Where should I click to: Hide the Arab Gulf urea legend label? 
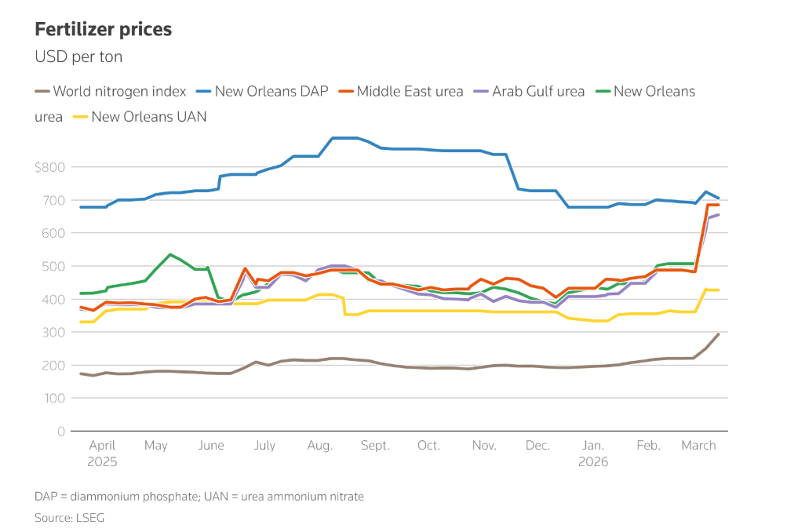538,92
